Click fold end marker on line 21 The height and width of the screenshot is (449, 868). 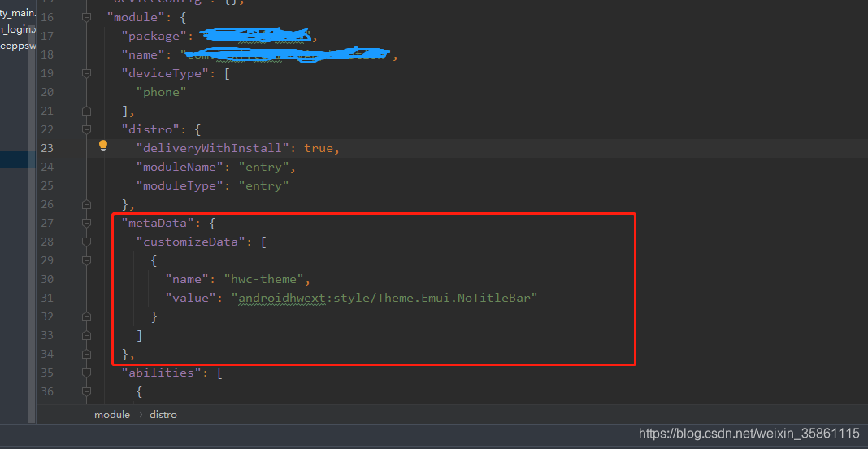click(x=86, y=111)
